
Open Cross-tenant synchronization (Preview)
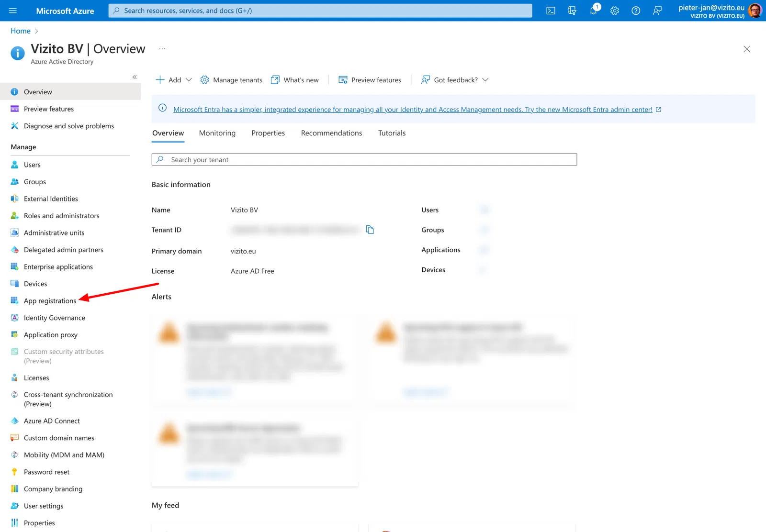(70, 399)
